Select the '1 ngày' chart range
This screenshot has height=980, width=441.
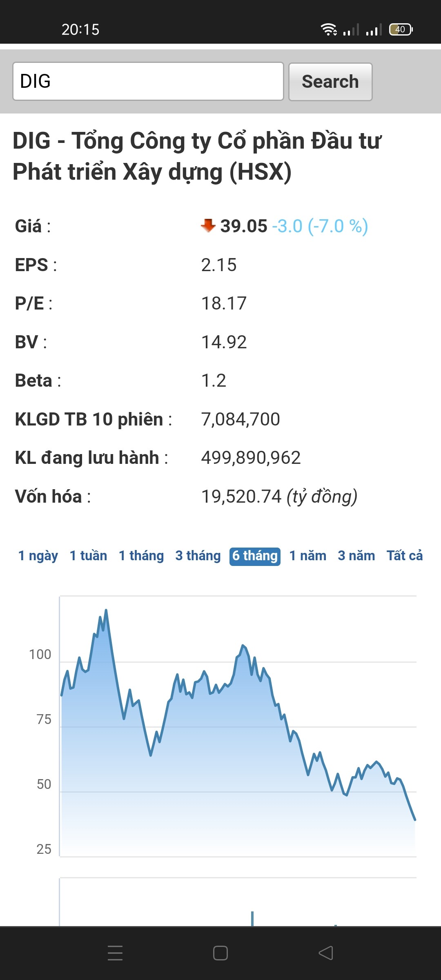(x=38, y=556)
